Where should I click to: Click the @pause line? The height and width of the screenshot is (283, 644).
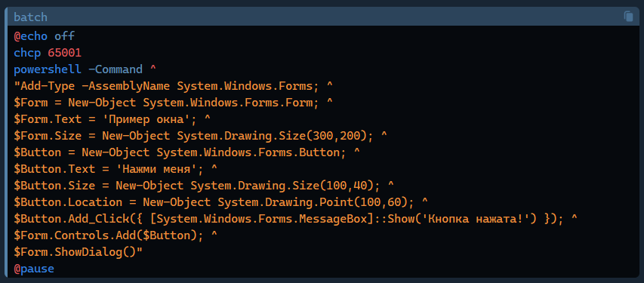[x=34, y=269]
